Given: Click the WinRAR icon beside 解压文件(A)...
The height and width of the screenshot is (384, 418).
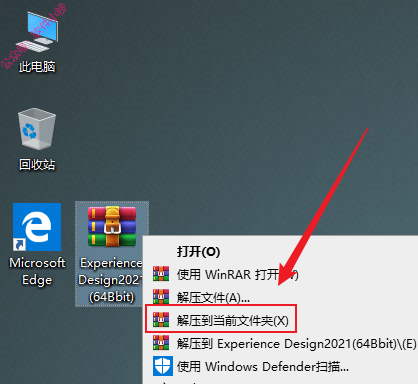Looking at the screenshot, I should point(161,297).
